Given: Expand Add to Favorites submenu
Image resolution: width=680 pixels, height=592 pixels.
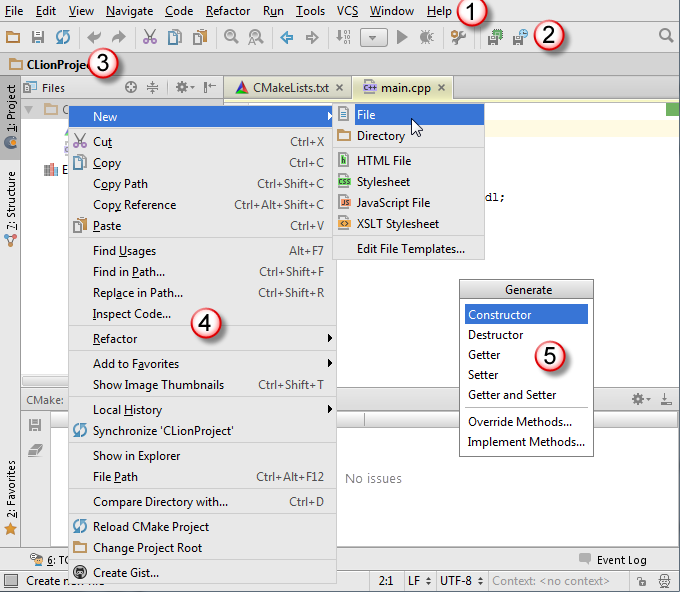Looking at the screenshot, I should [x=203, y=364].
